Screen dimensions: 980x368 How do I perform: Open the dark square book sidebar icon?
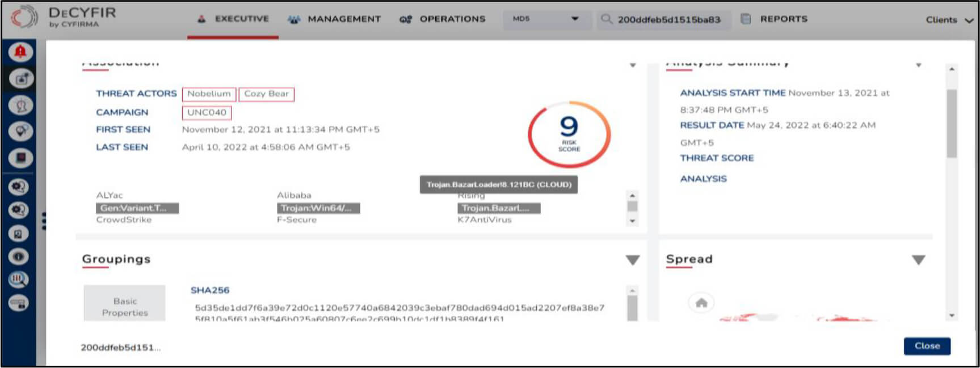[x=20, y=158]
